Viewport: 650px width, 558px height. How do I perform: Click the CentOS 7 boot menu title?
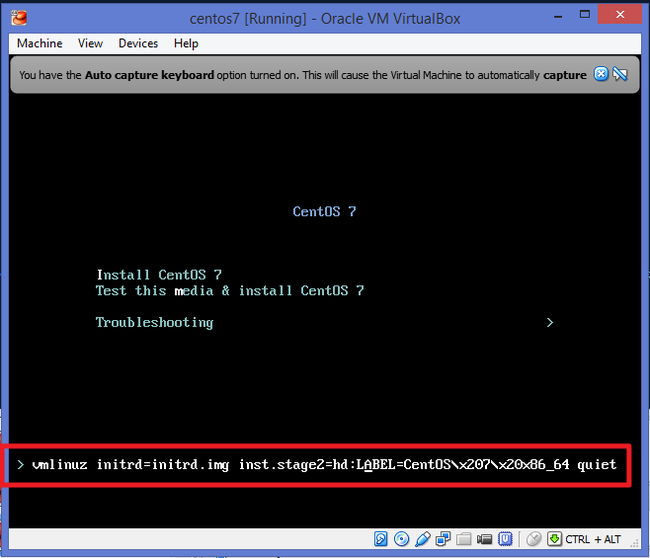[324, 211]
